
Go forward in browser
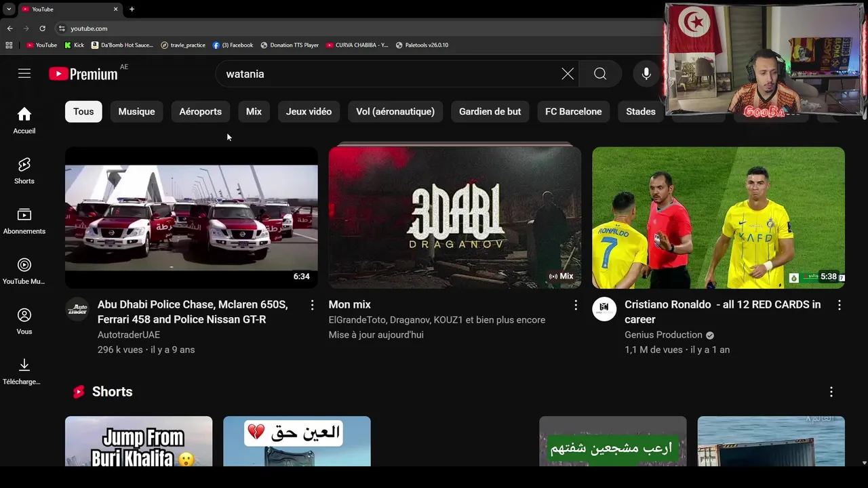[26, 28]
